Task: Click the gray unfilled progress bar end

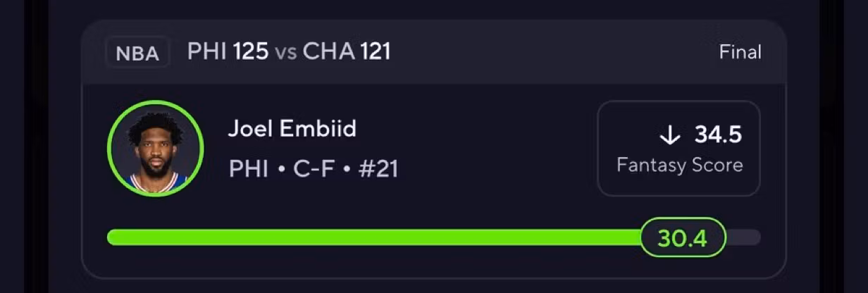Action: [x=743, y=237]
